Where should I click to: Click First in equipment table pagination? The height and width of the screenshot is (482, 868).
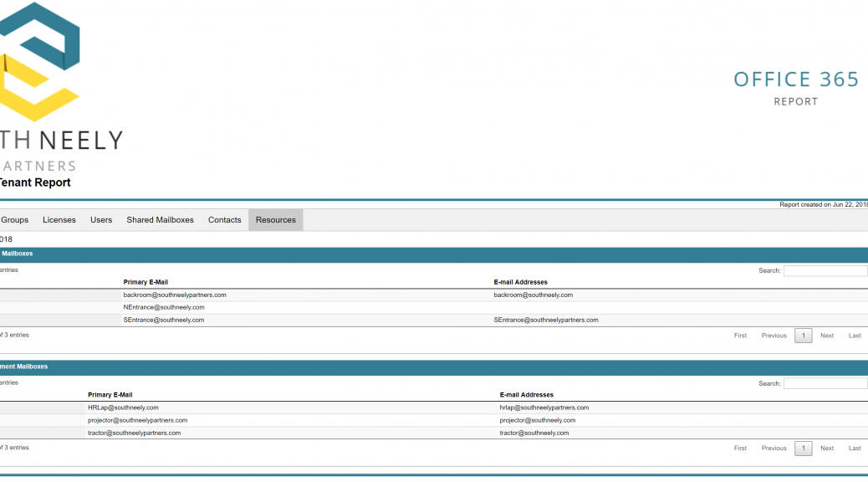pyautogui.click(x=740, y=449)
